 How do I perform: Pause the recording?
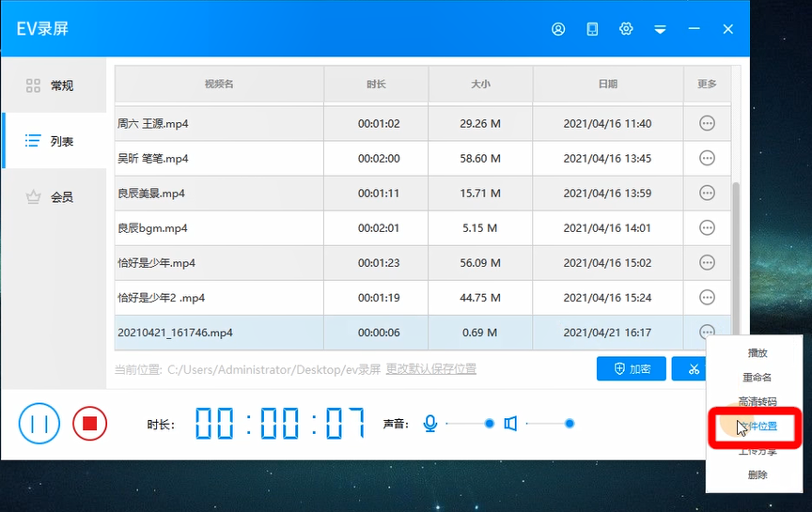[39, 424]
